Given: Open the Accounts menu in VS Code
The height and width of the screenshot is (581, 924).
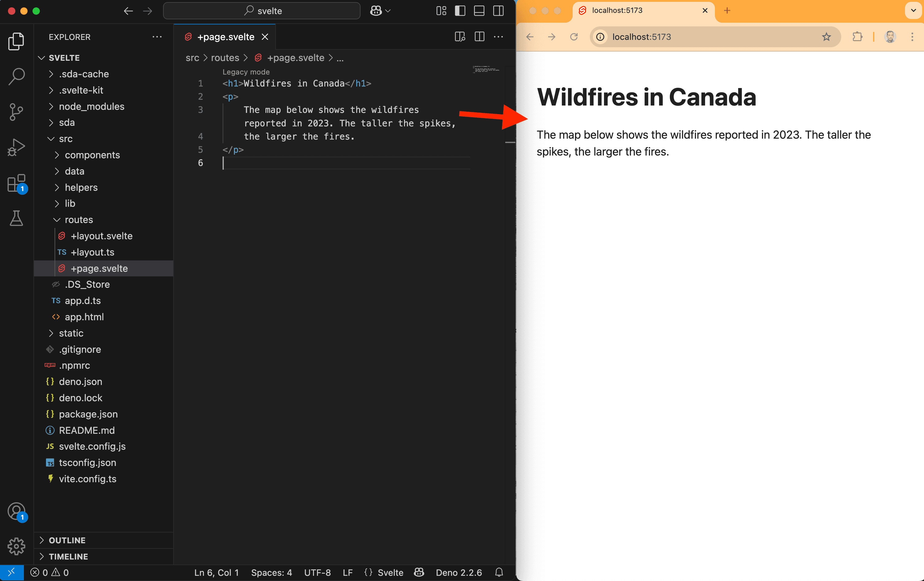Looking at the screenshot, I should 16,511.
